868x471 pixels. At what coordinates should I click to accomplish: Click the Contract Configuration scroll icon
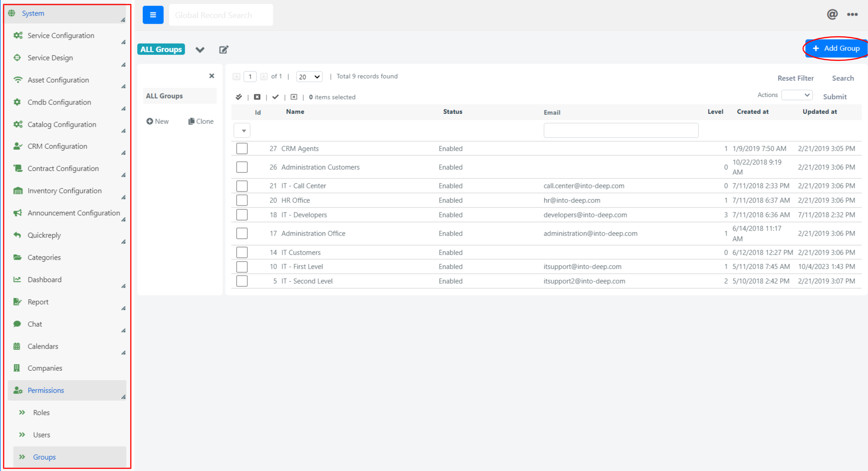tap(18, 168)
